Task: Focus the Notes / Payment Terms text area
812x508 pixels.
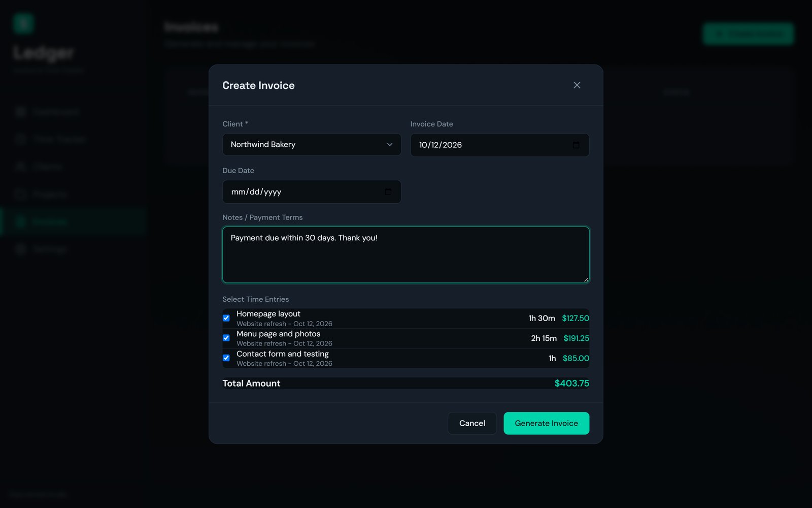Action: click(406, 255)
